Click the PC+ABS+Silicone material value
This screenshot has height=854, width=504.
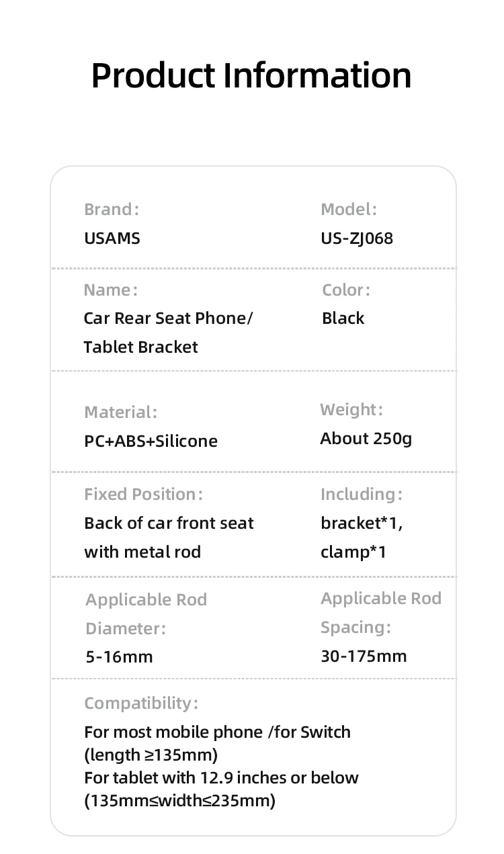tap(151, 441)
